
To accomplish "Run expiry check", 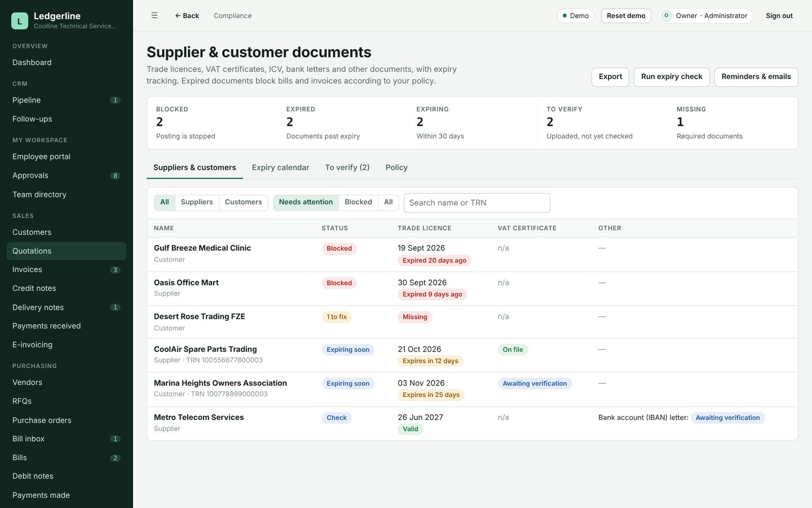I will click(x=672, y=77).
